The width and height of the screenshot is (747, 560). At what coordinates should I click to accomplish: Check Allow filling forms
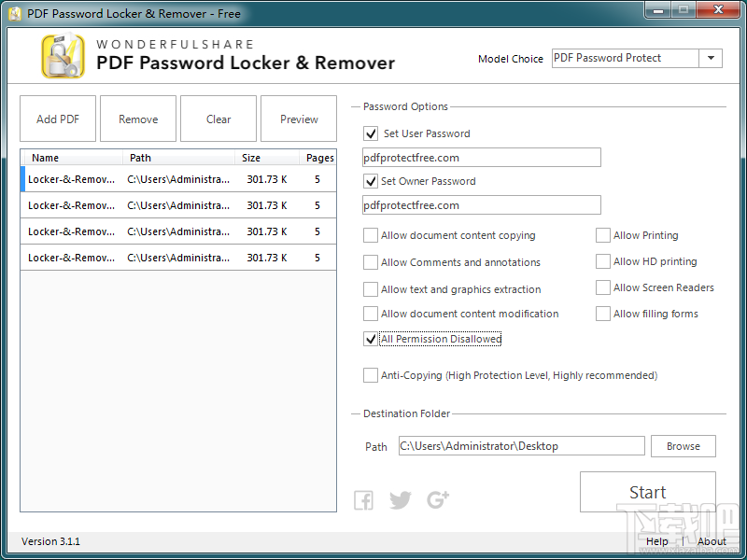click(603, 314)
